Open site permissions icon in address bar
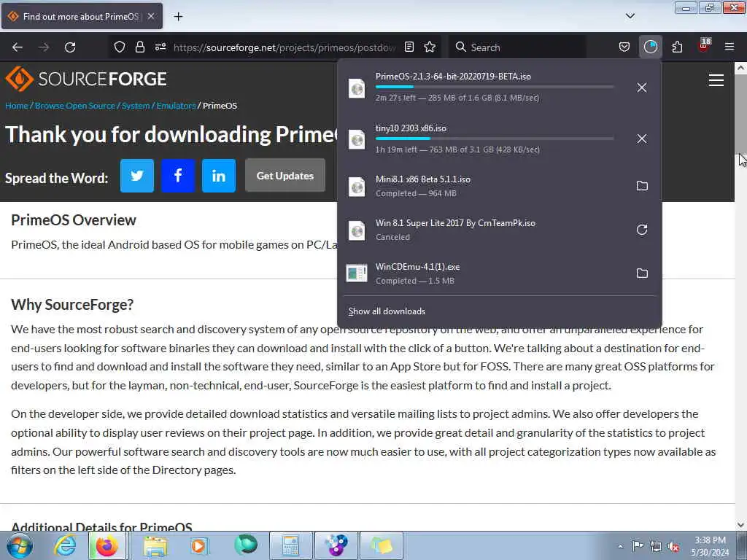747x560 pixels. [160, 47]
